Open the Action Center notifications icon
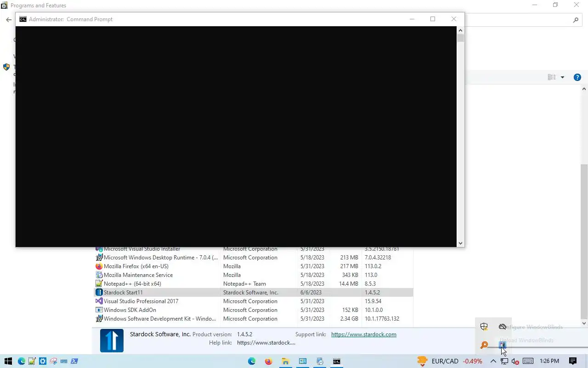The width and height of the screenshot is (588, 368). (x=573, y=361)
